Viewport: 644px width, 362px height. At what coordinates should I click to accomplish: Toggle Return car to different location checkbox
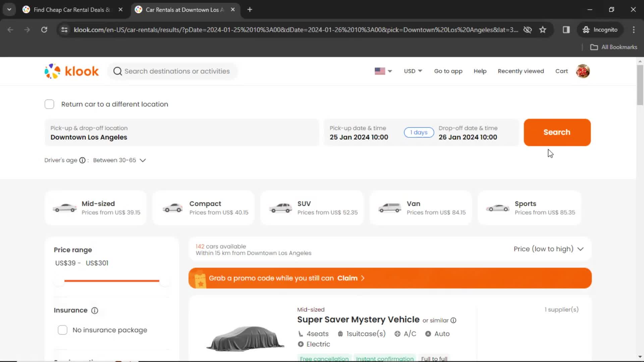click(x=49, y=104)
